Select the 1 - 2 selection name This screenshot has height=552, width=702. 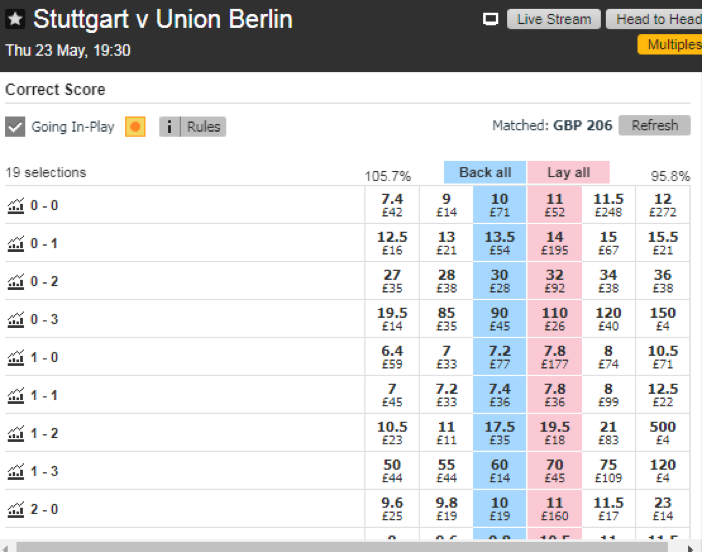[x=44, y=433]
